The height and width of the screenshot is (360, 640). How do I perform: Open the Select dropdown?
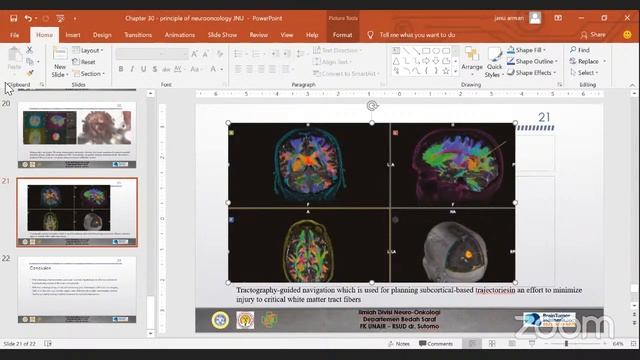coord(584,73)
